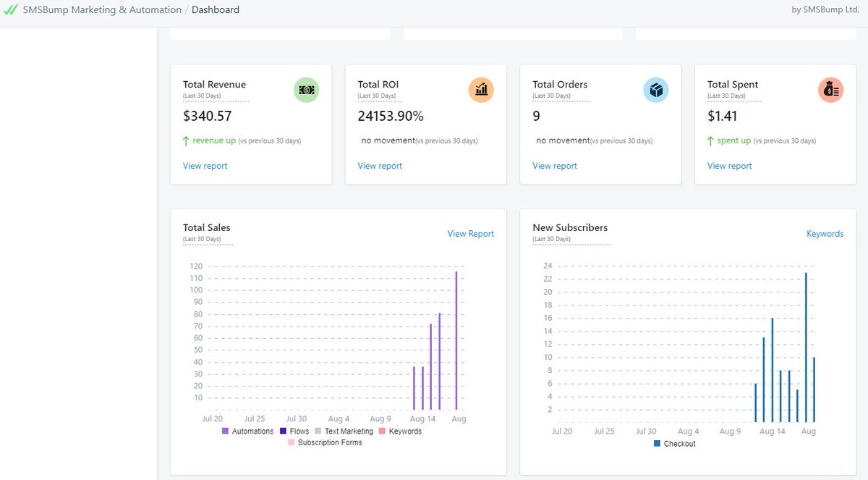Click the 'revenue up' status text
868x480 pixels.
pos(215,140)
